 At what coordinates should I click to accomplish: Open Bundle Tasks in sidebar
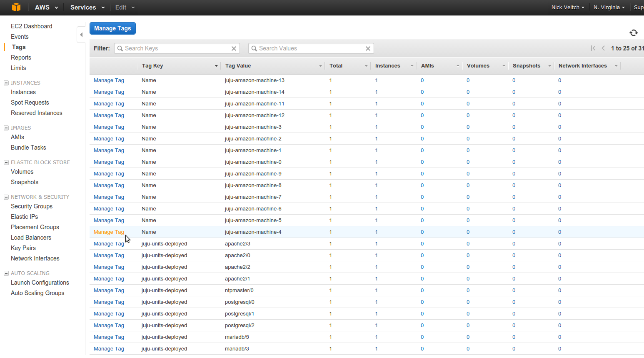pos(28,148)
